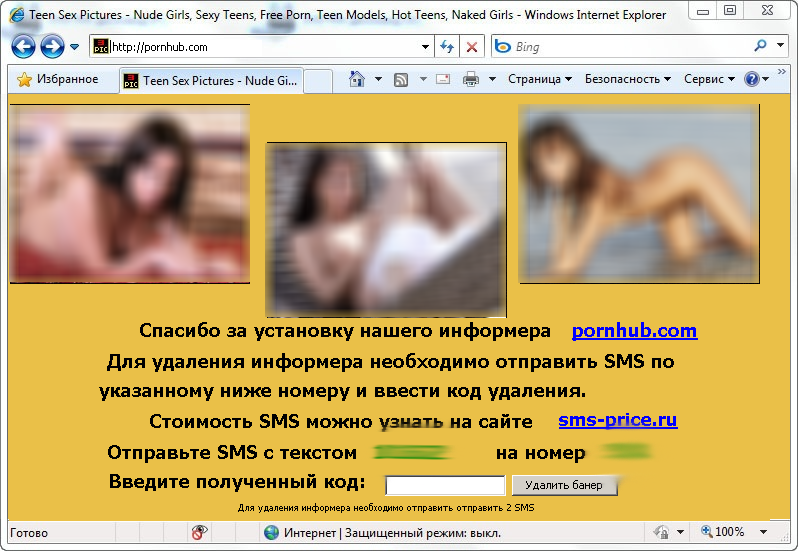Click the pop-up blocker status icon
798x551 pixels.
pos(199,533)
